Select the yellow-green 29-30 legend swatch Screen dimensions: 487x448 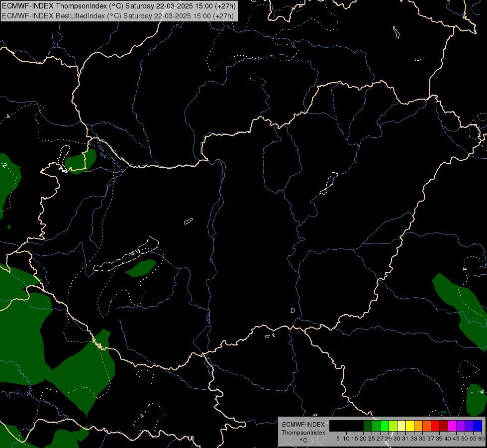click(x=393, y=426)
